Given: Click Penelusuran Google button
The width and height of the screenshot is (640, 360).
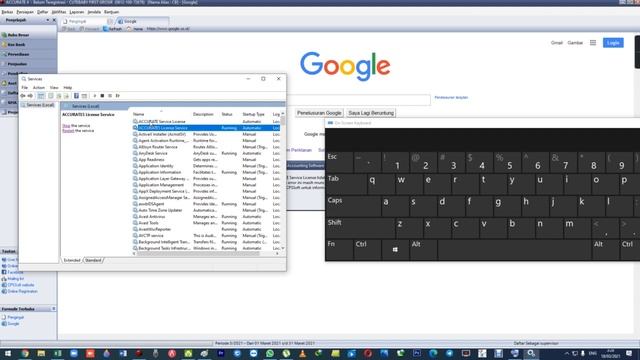Looking at the screenshot, I should click(319, 113).
